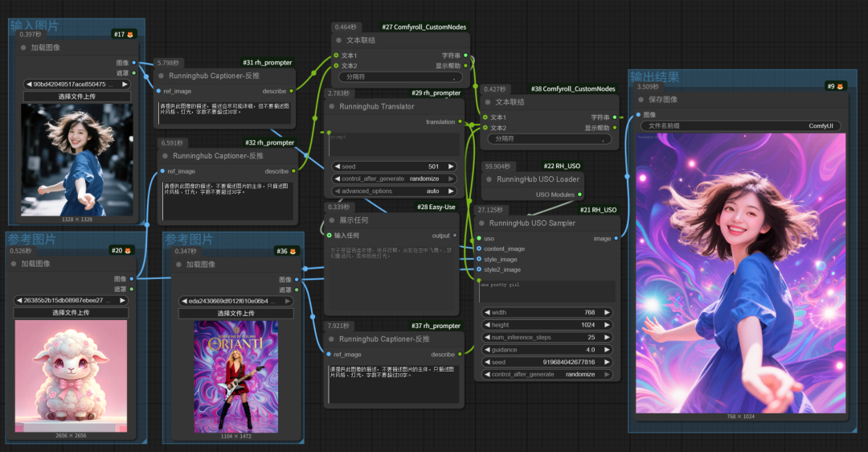Click 选择文件上传 button in node #17
This screenshot has height=452, width=868.
click(x=77, y=97)
